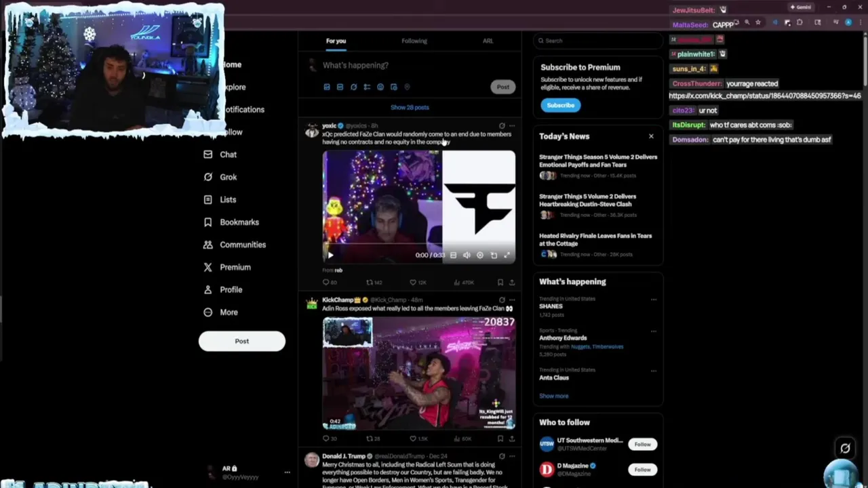Bookmark this page with browser star icon
Image resolution: width=868 pixels, height=488 pixels.
(x=758, y=22)
